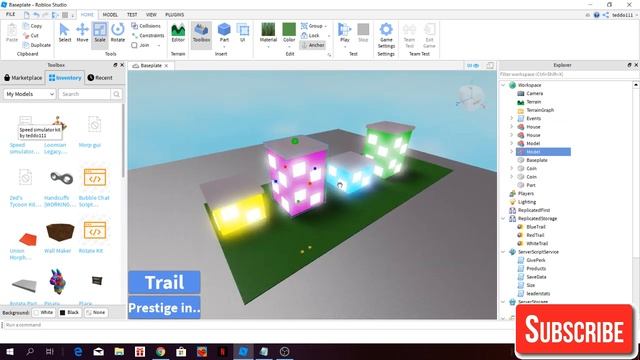Image resolution: width=640 pixels, height=360 pixels.
Task: Open Game Settings
Action: (x=386, y=35)
